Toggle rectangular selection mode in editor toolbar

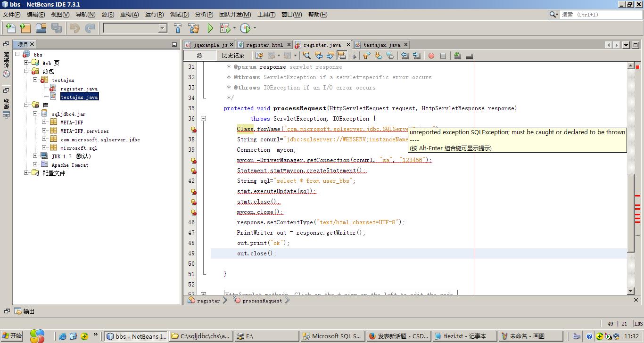pyautogui.click(x=352, y=56)
